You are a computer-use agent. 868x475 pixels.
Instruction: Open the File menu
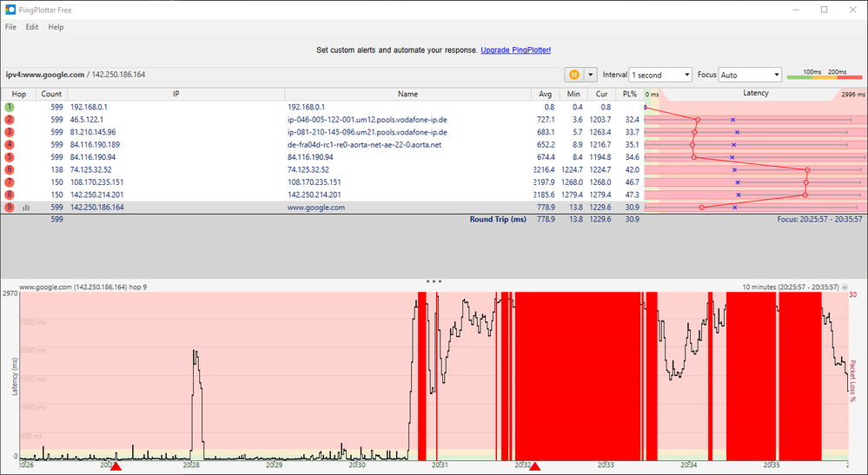pyautogui.click(x=10, y=27)
